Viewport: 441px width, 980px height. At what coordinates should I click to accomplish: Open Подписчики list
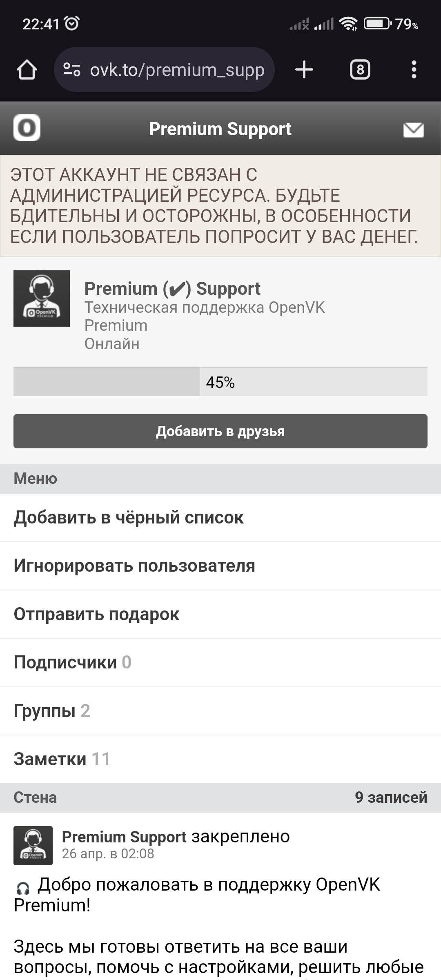(220, 662)
